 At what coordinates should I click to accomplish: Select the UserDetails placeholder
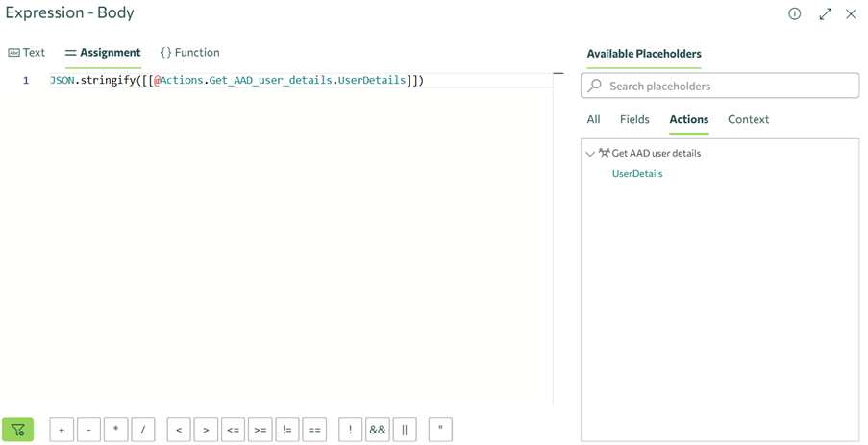click(637, 174)
